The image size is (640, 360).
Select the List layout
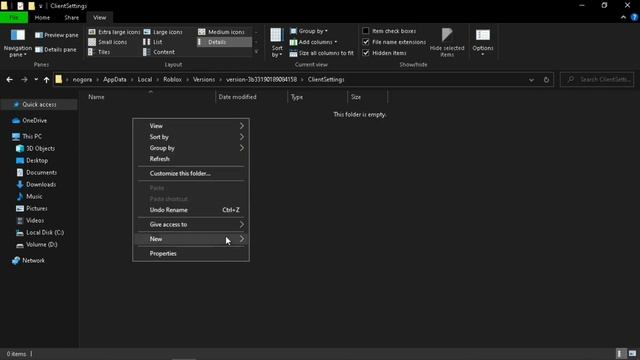pos(153,42)
